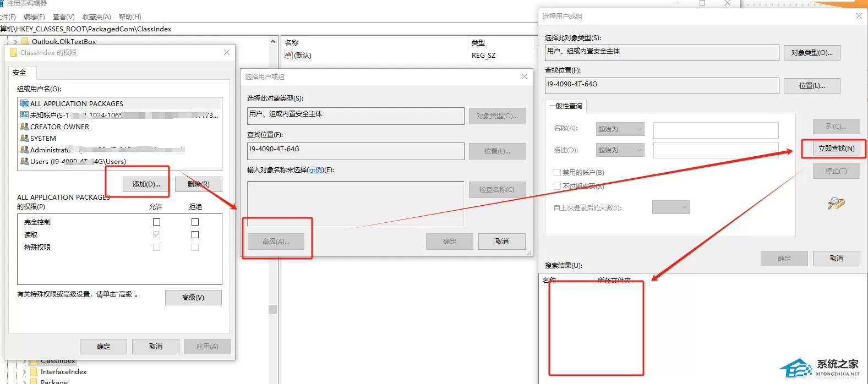Select ALL APPLICATION PACKAGES group icon
Screen dimensions: 868x384
pos(24,103)
